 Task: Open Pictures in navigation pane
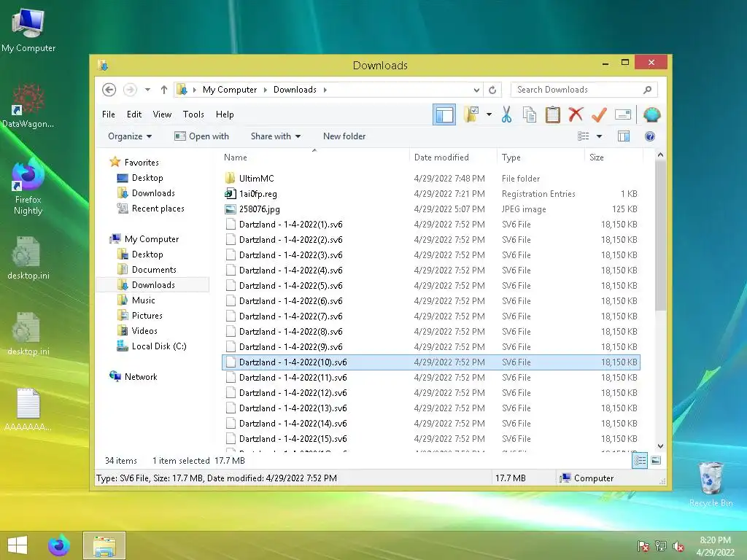pyautogui.click(x=147, y=315)
